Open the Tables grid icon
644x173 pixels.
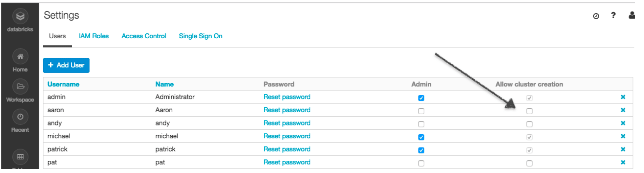(20, 157)
